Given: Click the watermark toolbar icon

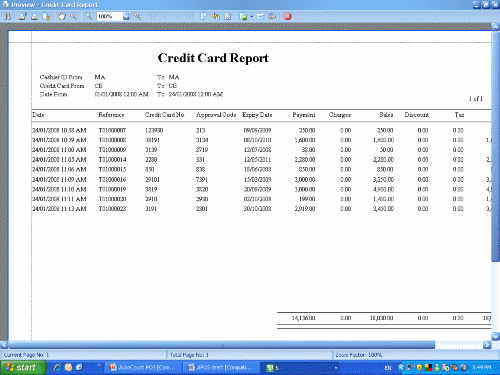Looking at the screenshot, I should coord(228,16).
